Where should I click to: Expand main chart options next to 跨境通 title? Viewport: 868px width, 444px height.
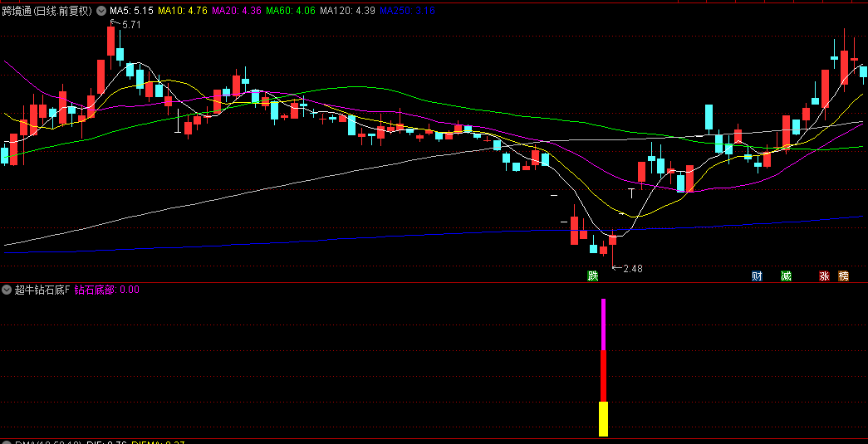point(101,10)
